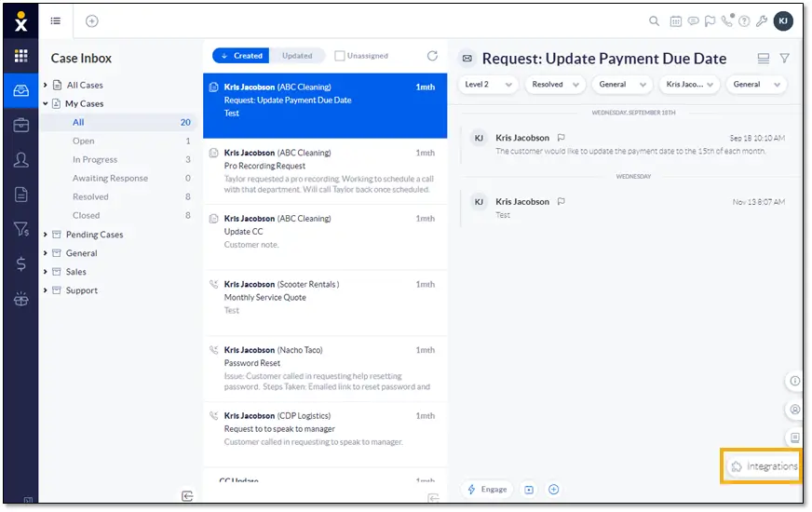Open the Level 2 dropdown
Image resolution: width=812 pixels, height=512 pixels.
(x=488, y=85)
